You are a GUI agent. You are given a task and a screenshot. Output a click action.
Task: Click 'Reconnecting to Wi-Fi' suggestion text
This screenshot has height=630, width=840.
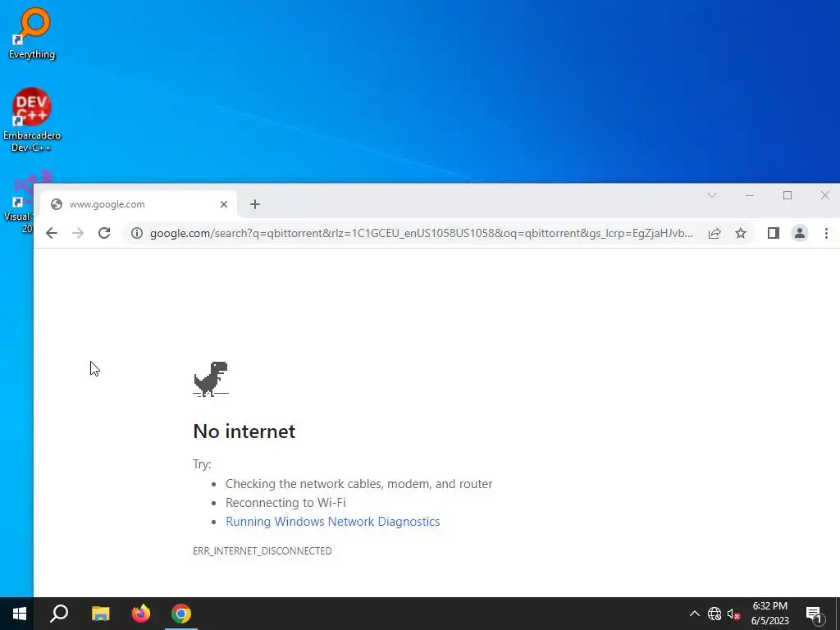click(285, 503)
